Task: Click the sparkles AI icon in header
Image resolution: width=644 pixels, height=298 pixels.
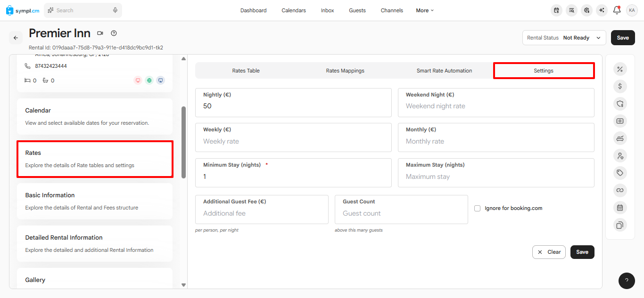Action: tap(601, 10)
